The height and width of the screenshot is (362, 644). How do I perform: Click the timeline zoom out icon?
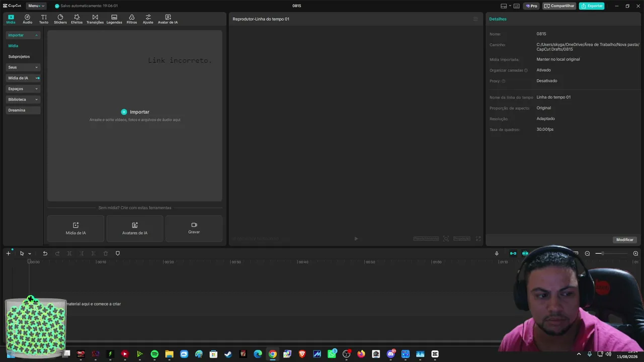pos(587,253)
